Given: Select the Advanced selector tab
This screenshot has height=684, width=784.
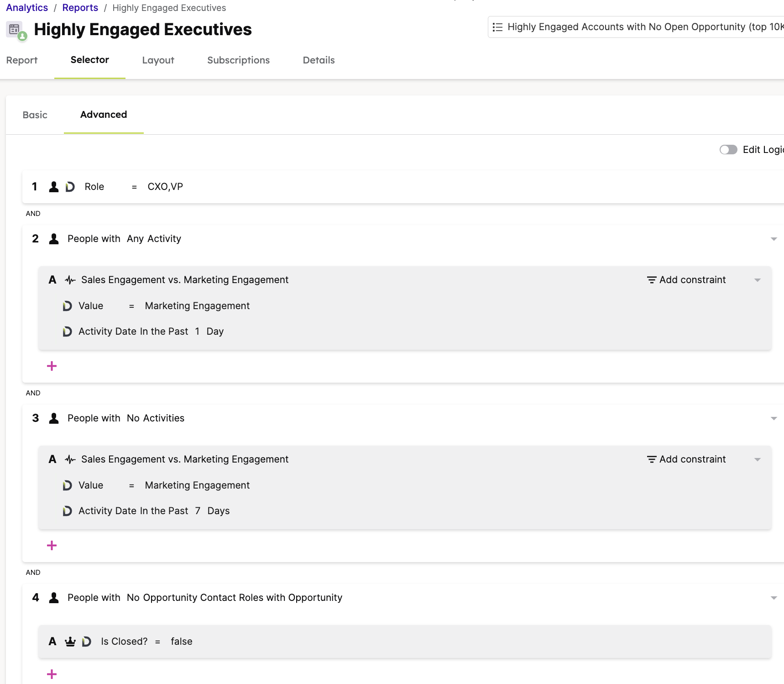Looking at the screenshot, I should click(x=104, y=115).
